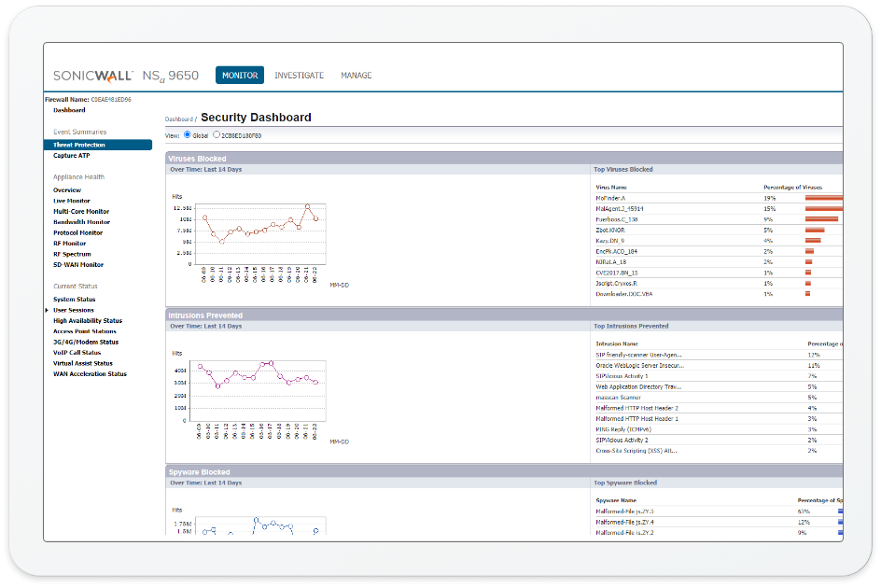Go to the Live Monitor page
The height and width of the screenshot is (588, 881).
tap(72, 201)
